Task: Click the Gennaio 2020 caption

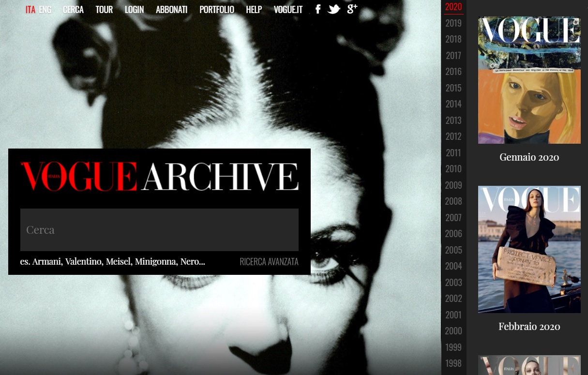Action: [x=529, y=157]
